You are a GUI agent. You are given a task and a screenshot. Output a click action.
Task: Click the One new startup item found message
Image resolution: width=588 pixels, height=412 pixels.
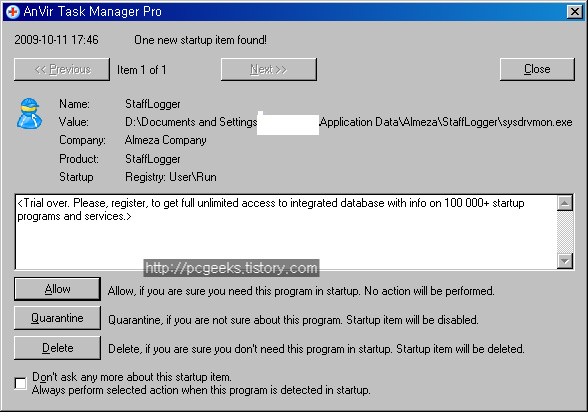(200, 40)
